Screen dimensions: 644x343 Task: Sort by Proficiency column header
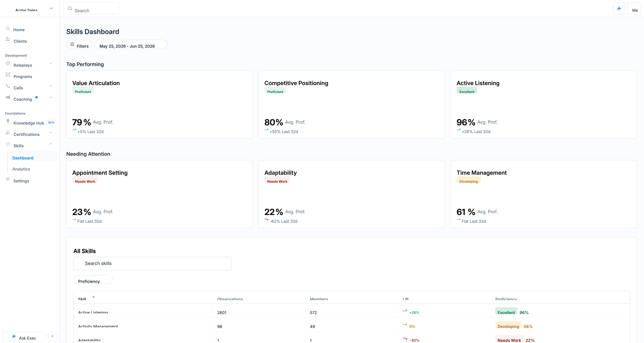[x=506, y=299]
